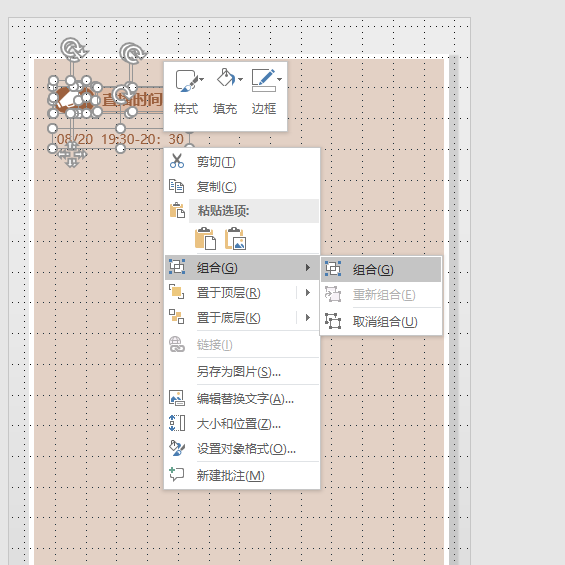This screenshot has height=565, width=565.
Task: Click the Size and Position (大小和位置) icon
Action: coord(177,423)
